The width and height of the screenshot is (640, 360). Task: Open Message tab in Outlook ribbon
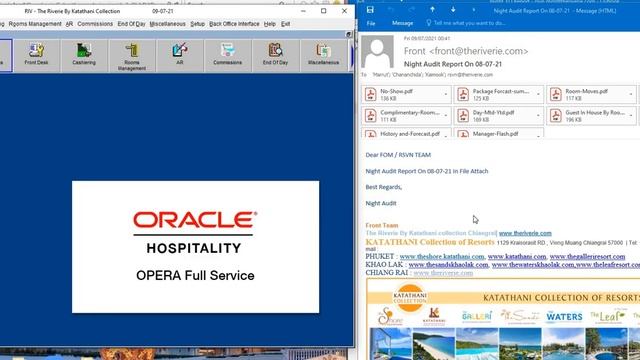[x=402, y=23]
